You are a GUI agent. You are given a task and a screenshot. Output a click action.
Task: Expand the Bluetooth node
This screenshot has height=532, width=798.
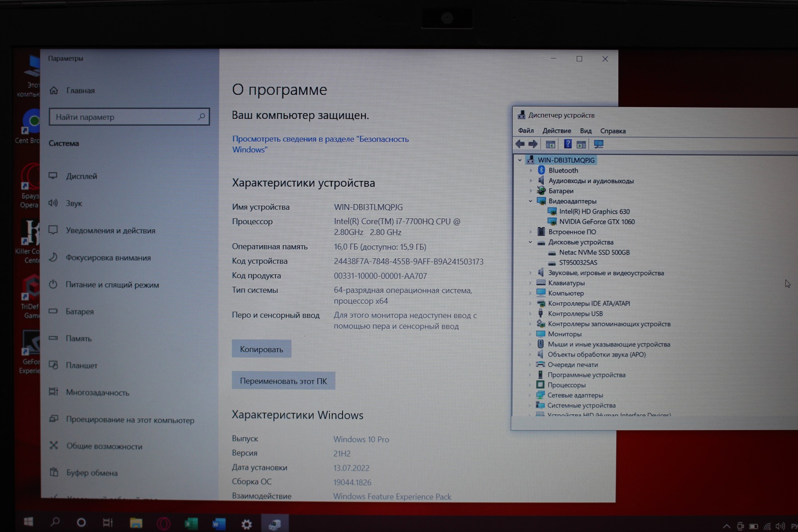[530, 170]
